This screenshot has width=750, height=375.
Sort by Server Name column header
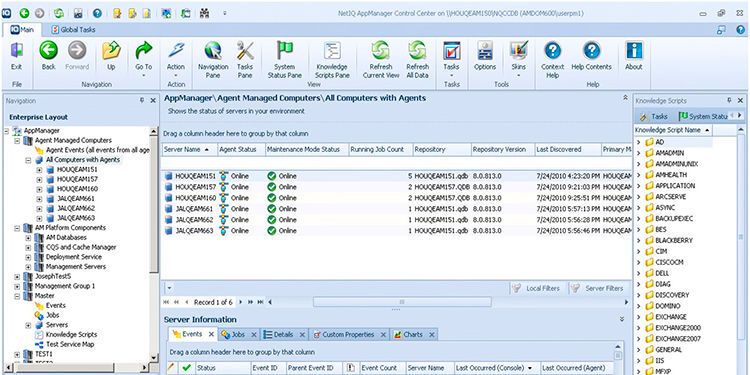(189, 150)
